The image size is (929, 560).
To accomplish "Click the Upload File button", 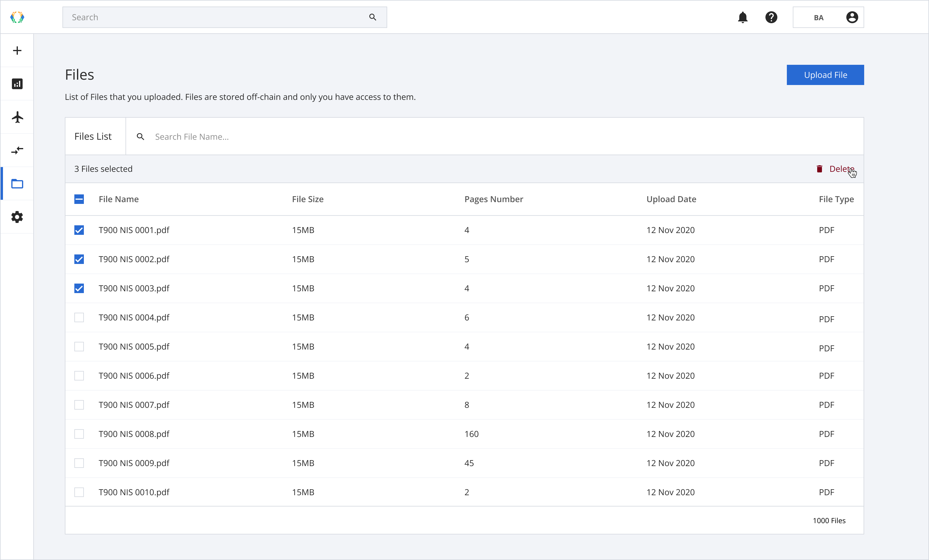I will tap(825, 75).
